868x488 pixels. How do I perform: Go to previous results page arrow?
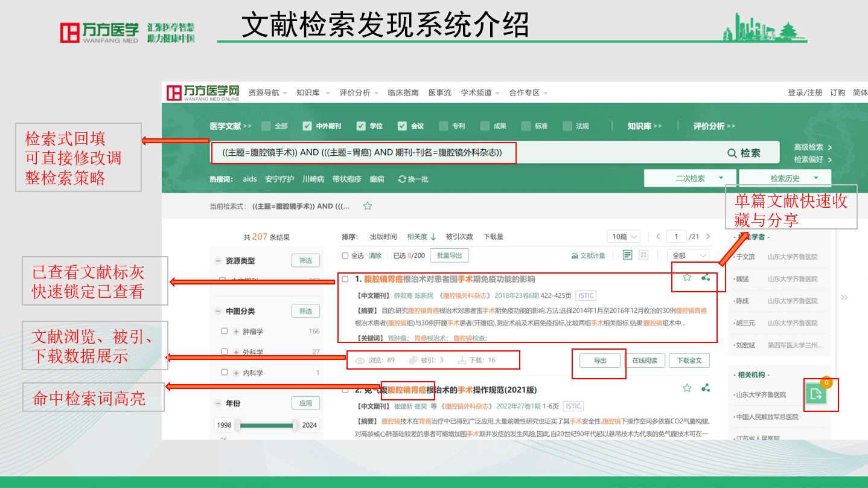(x=658, y=237)
